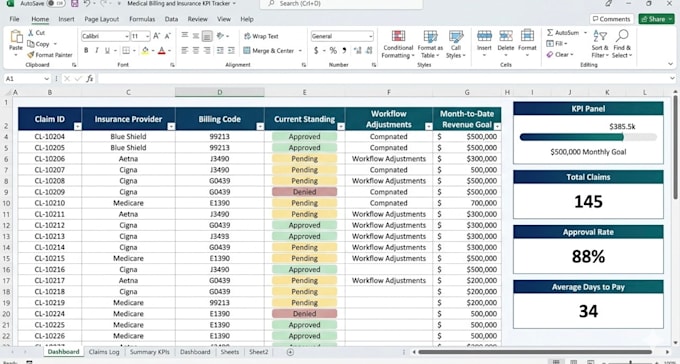Switch to the Review ribbon tab

point(197,19)
